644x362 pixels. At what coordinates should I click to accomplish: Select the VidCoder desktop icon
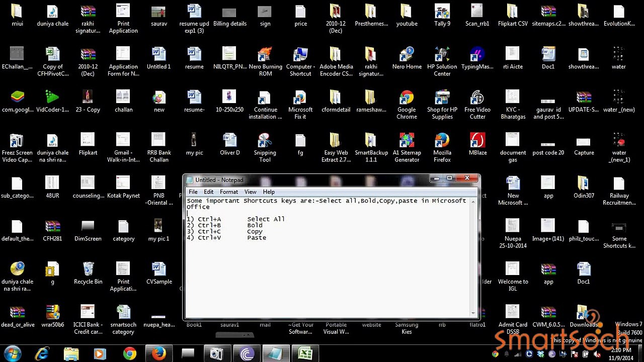click(52, 101)
